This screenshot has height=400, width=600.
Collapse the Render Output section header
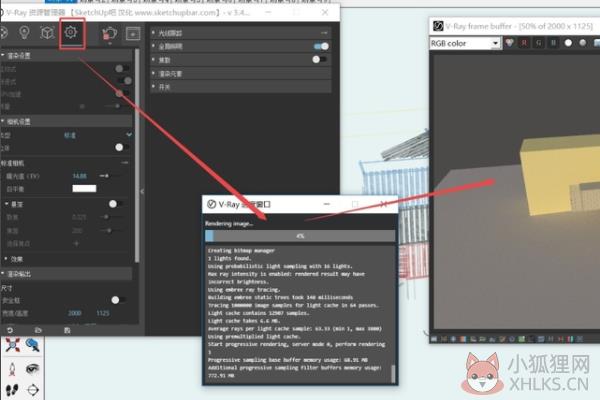[66, 274]
